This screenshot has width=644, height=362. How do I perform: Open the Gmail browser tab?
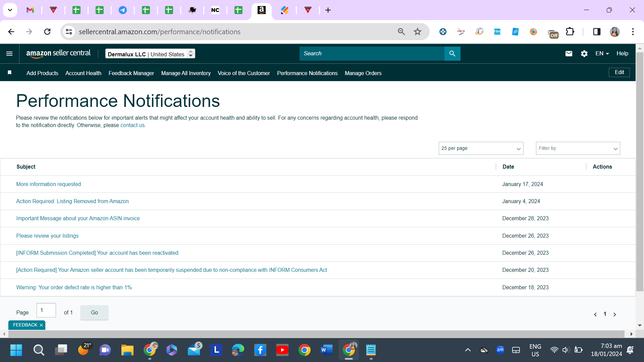(x=30, y=10)
